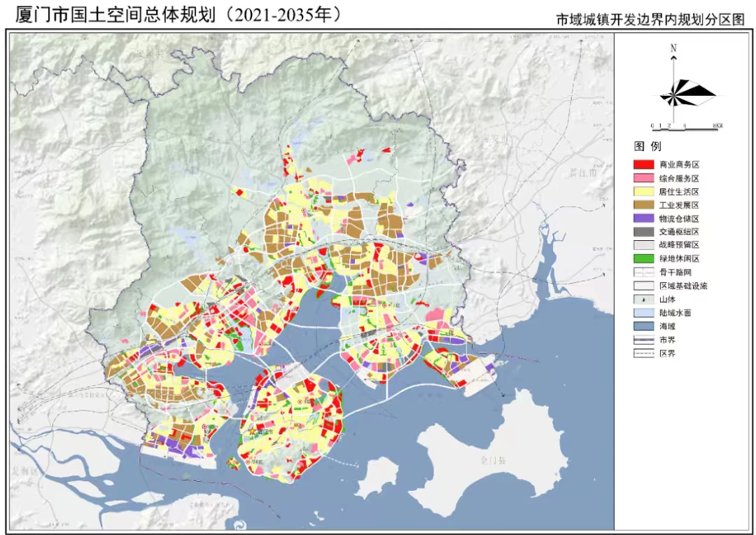
Task: Click the 山体 legend label
Action: click(x=667, y=299)
